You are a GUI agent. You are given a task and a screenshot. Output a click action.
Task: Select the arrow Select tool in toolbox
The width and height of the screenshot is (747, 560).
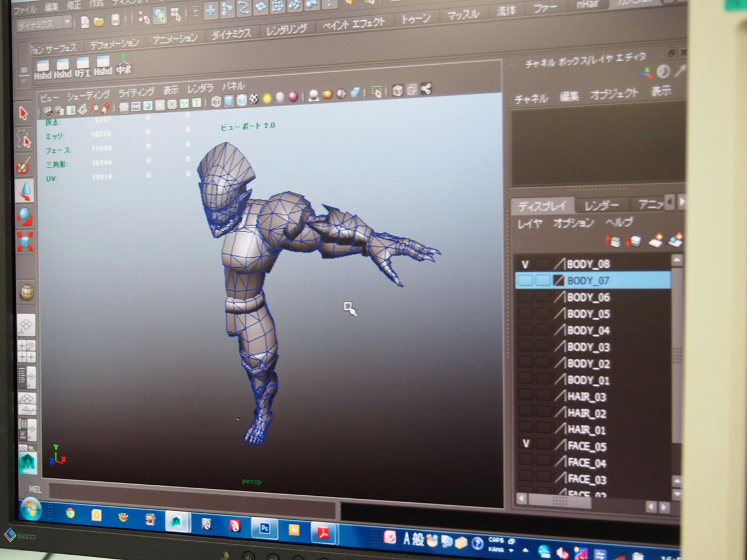coord(23,113)
